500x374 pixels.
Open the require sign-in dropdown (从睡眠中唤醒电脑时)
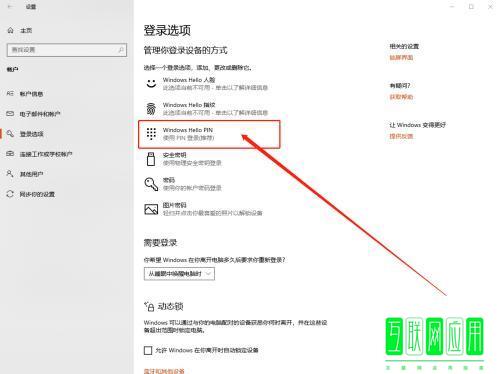(179, 274)
